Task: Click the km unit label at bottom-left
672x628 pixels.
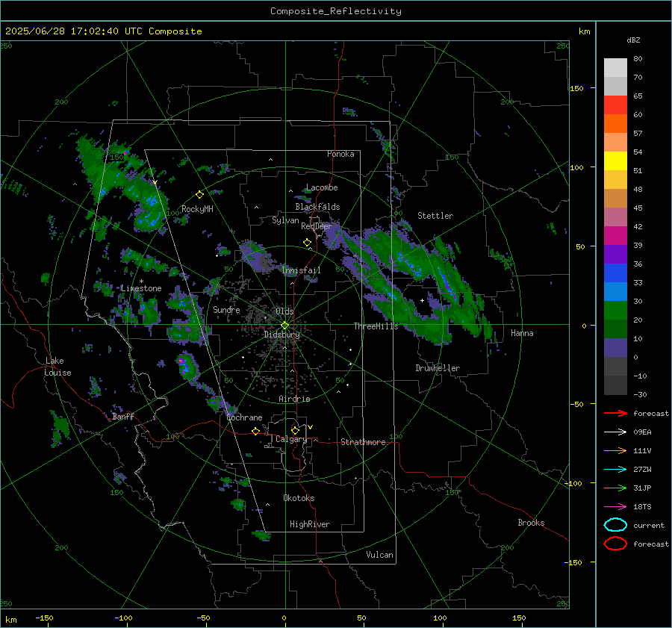Action: coord(10,620)
